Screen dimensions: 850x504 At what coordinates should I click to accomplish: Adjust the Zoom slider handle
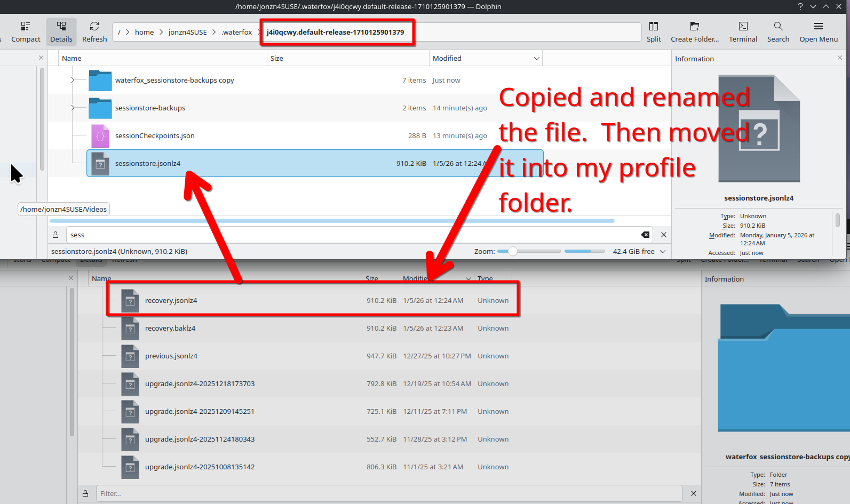[x=513, y=251]
